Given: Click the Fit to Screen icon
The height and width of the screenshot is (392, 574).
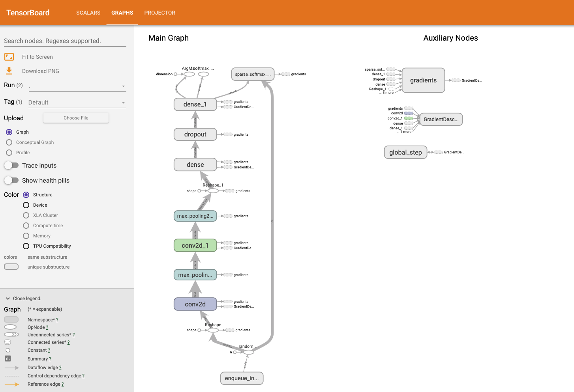Looking at the screenshot, I should click(x=9, y=56).
